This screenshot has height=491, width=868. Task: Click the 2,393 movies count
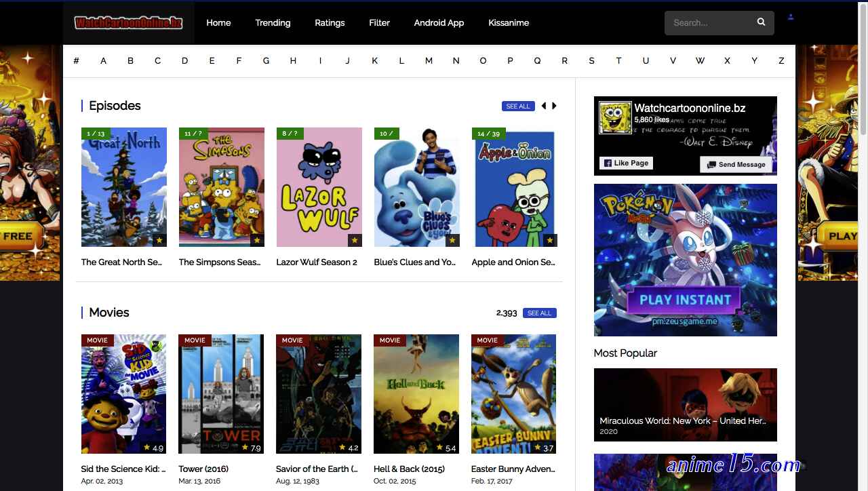tap(507, 313)
